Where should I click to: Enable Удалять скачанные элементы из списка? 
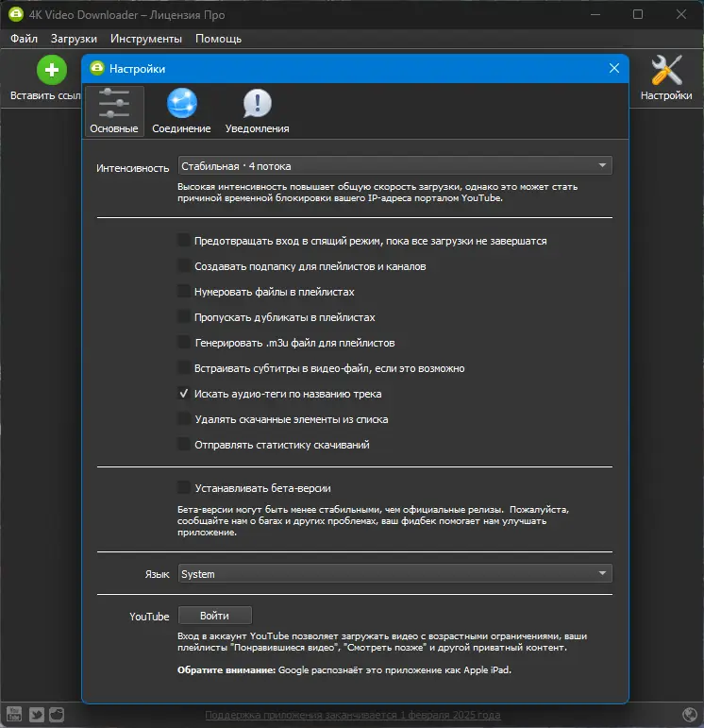(x=184, y=419)
